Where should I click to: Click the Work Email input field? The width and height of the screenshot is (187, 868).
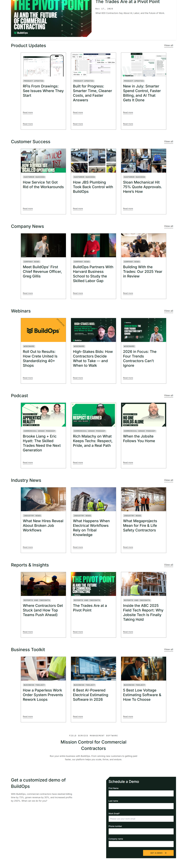[141, 819]
